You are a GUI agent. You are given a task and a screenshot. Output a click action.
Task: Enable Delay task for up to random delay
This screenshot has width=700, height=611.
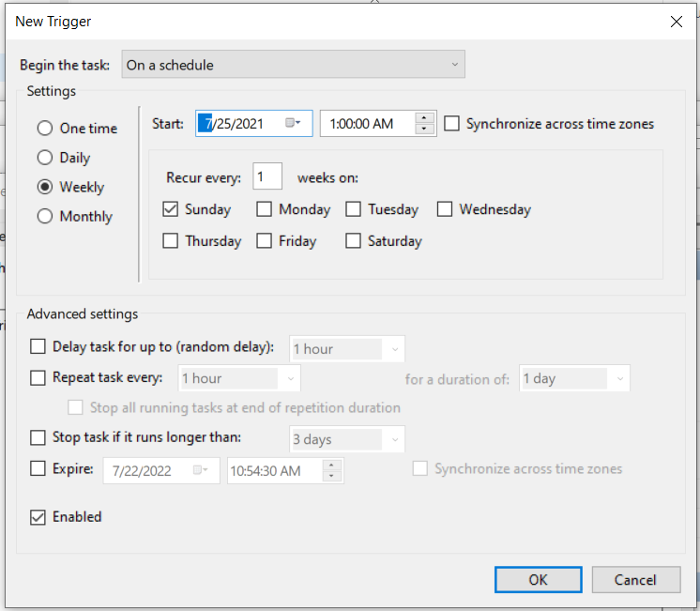38,346
